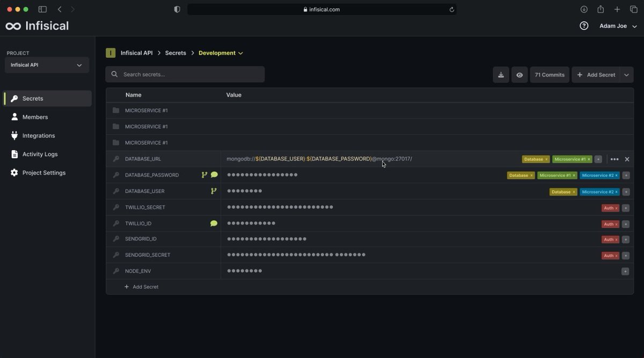The height and width of the screenshot is (358, 644).
Task: Click the Search secrets input field
Action: coord(185,74)
